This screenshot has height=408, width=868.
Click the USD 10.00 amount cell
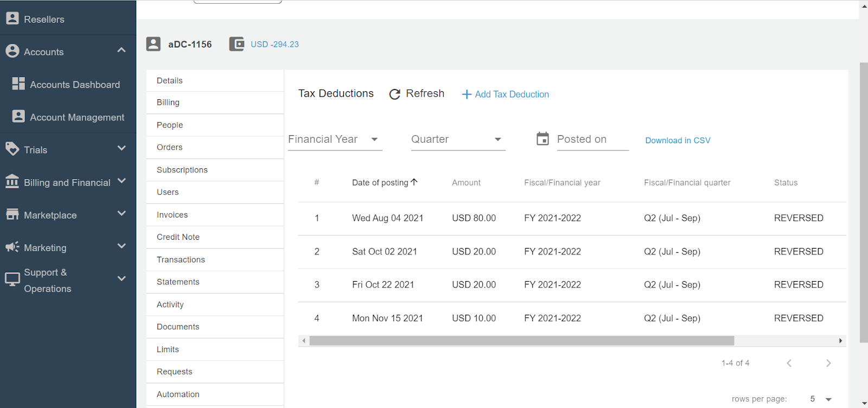pyautogui.click(x=474, y=318)
